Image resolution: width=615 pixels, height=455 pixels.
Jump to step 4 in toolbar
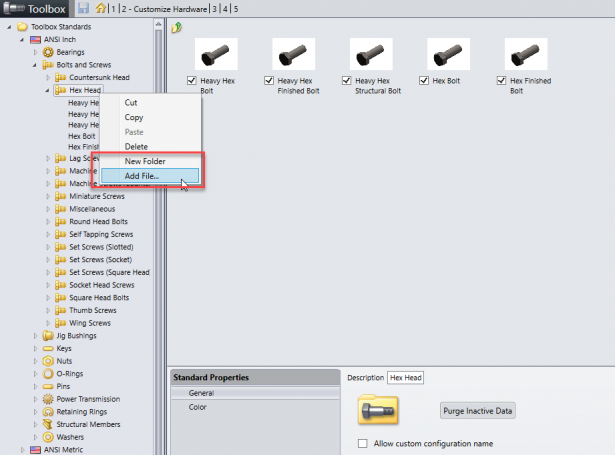click(x=225, y=9)
